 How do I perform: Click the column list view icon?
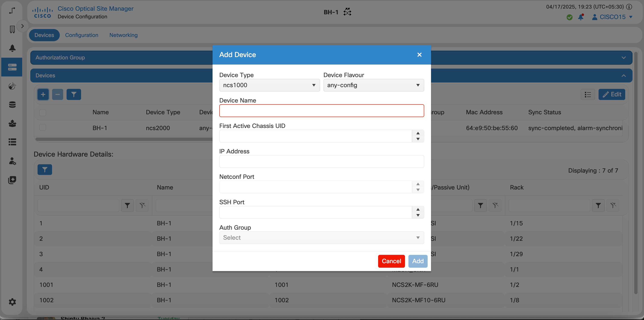pos(588,94)
